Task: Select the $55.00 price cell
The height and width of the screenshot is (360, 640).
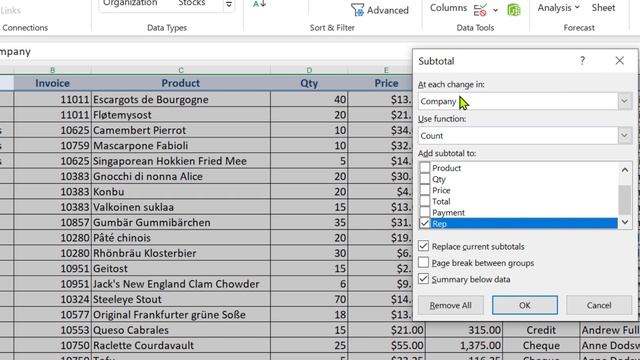Action: [386, 345]
